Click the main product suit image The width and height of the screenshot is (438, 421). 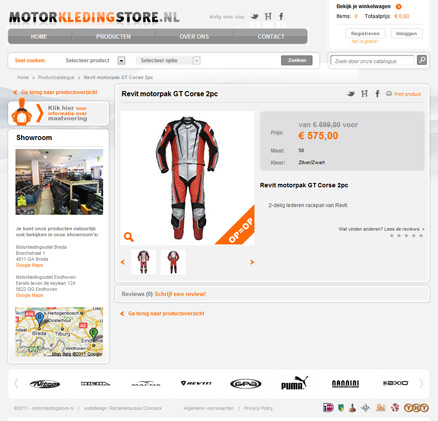187,178
